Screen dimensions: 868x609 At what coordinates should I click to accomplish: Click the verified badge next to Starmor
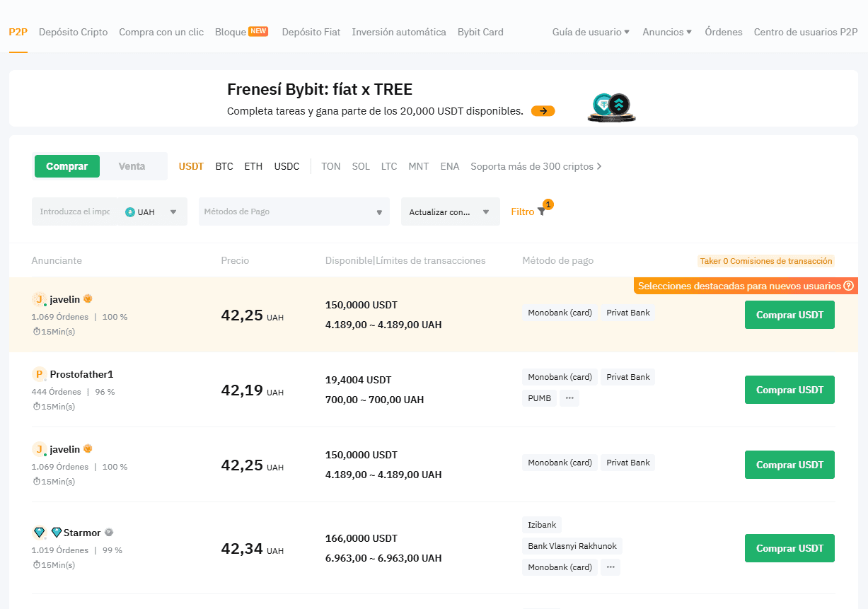(109, 533)
